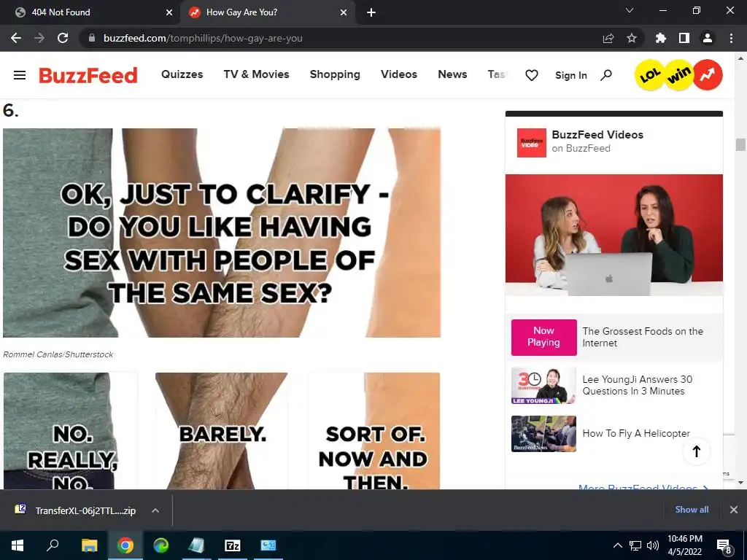This screenshot has height=560, width=747.
Task: Open the News section
Action: pos(452,74)
